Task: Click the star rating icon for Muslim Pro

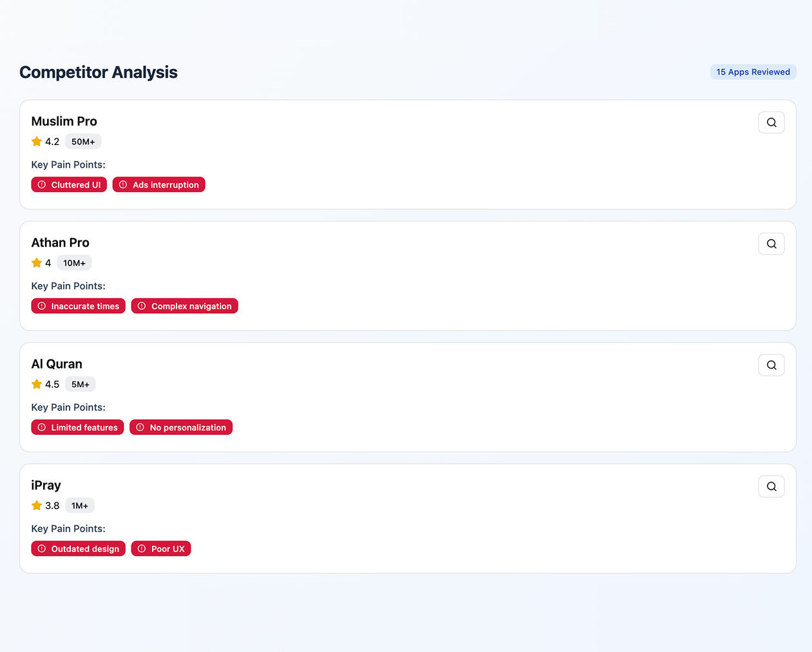Action: coord(37,142)
